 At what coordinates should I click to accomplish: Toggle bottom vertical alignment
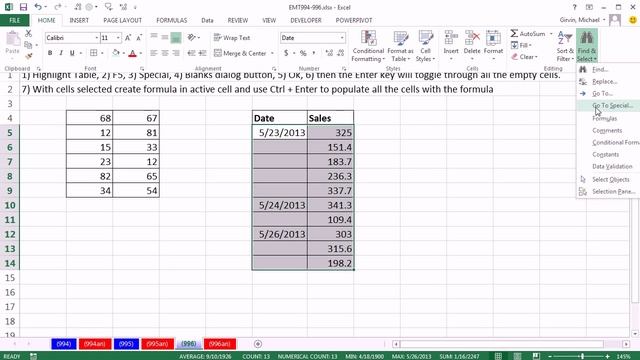coord(176,38)
